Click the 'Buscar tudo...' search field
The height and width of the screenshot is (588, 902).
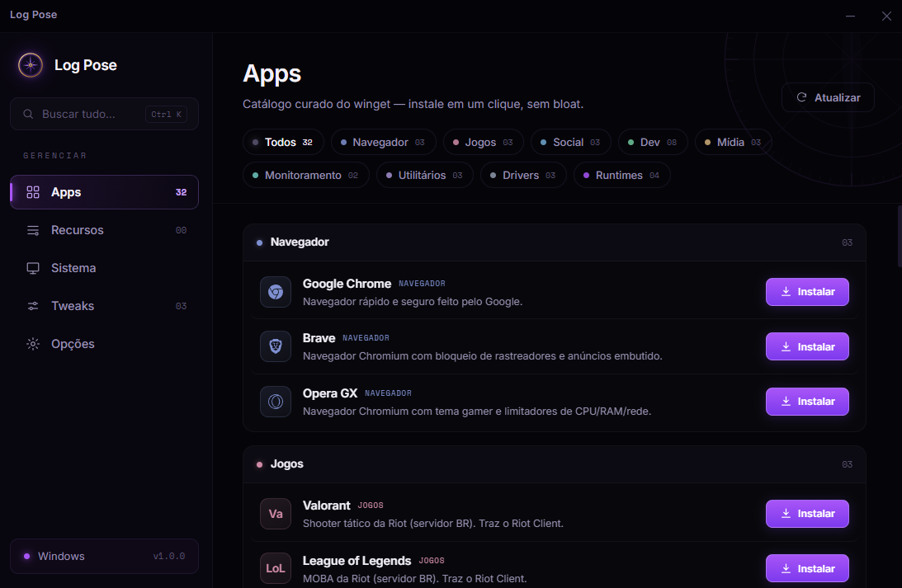pyautogui.click(x=104, y=114)
